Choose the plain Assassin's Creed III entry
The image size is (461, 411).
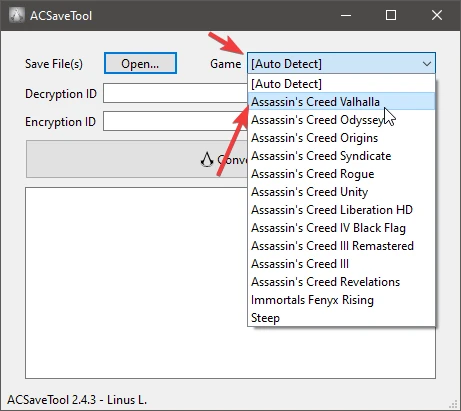[x=341, y=264]
